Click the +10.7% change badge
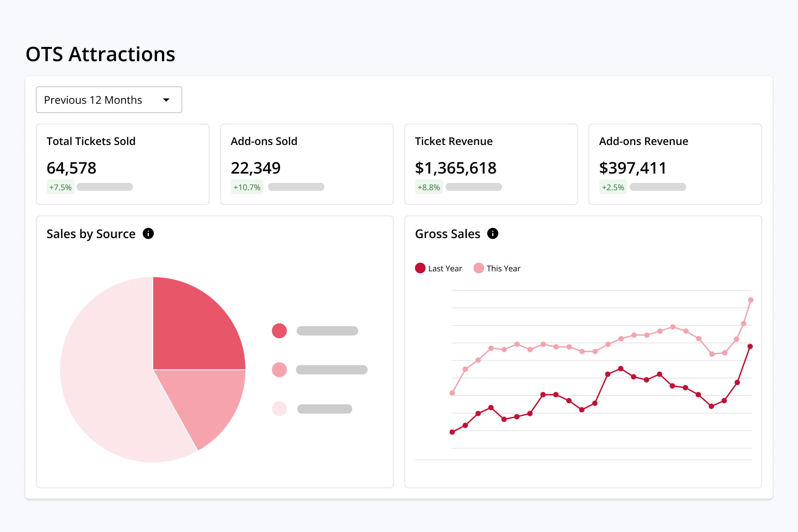Image resolution: width=798 pixels, height=532 pixels. (x=247, y=187)
